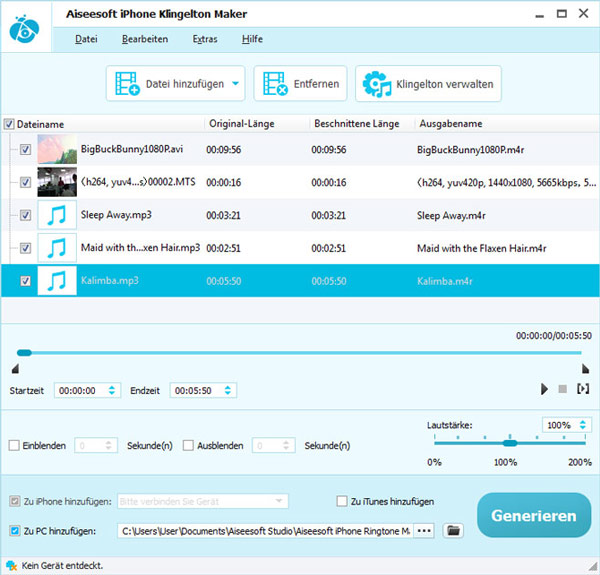Click the Kalimba.m4r output name

point(445,281)
